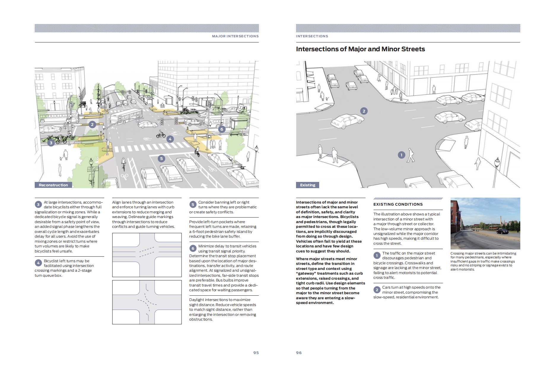Click the 'Existing' image label
Viewport: 555px width, 392px height.
(308, 185)
